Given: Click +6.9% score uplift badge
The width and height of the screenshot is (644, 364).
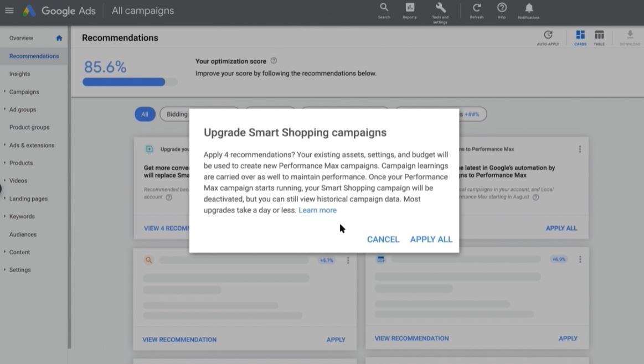Looking at the screenshot, I should tap(559, 259).
